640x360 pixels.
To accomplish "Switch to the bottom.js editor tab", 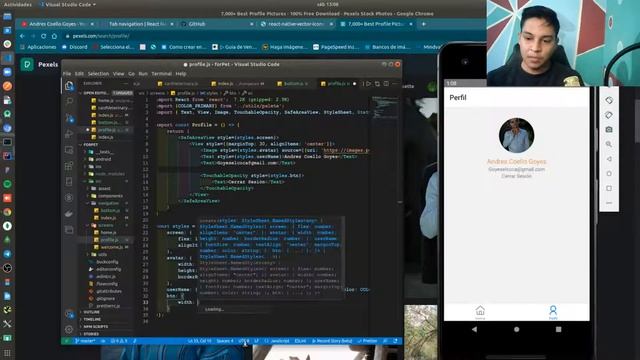I will (x=293, y=84).
